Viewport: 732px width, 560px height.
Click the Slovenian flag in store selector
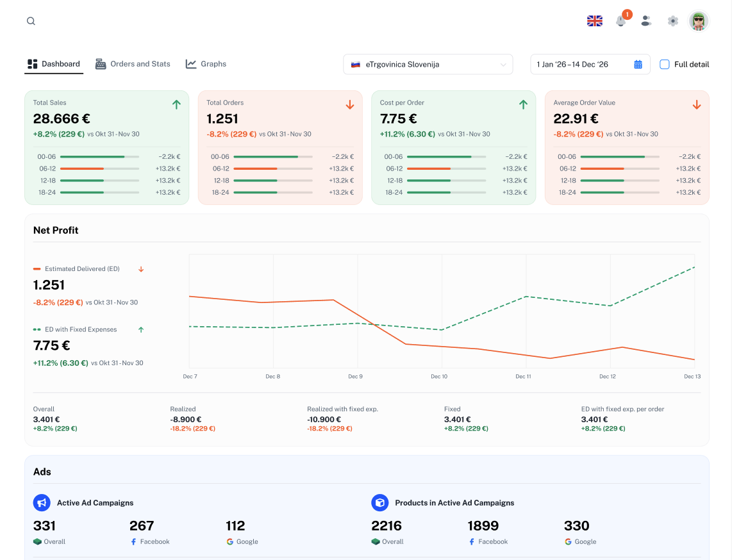pos(356,65)
